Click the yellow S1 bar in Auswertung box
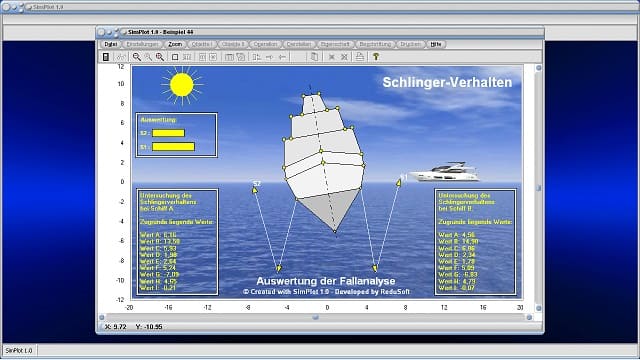Image resolution: width=640 pixels, height=360 pixels. pyautogui.click(x=173, y=147)
